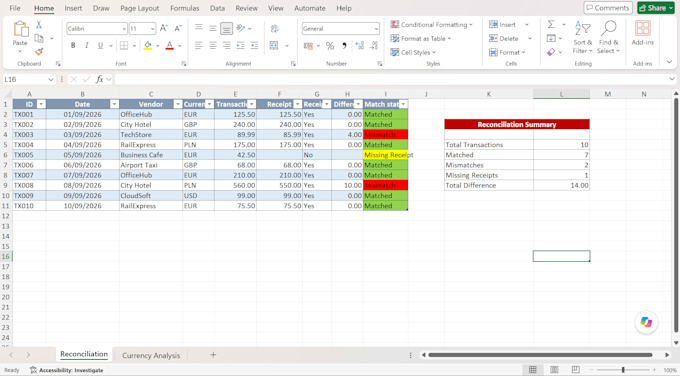Open the Insert ribbon tab
This screenshot has width=680, height=376.
(x=73, y=8)
